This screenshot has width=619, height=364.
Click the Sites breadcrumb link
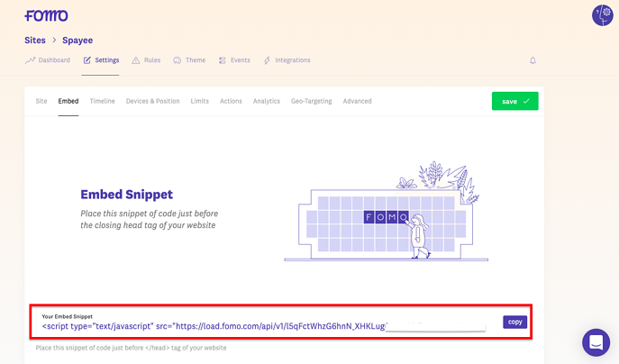[35, 41]
